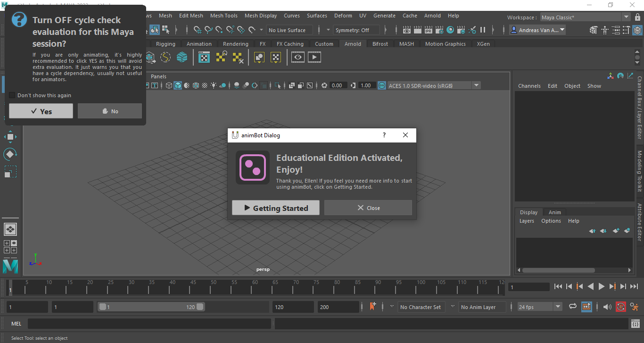Toggle auto keyframe red button
Screen dimensions: 644x343
620,307
